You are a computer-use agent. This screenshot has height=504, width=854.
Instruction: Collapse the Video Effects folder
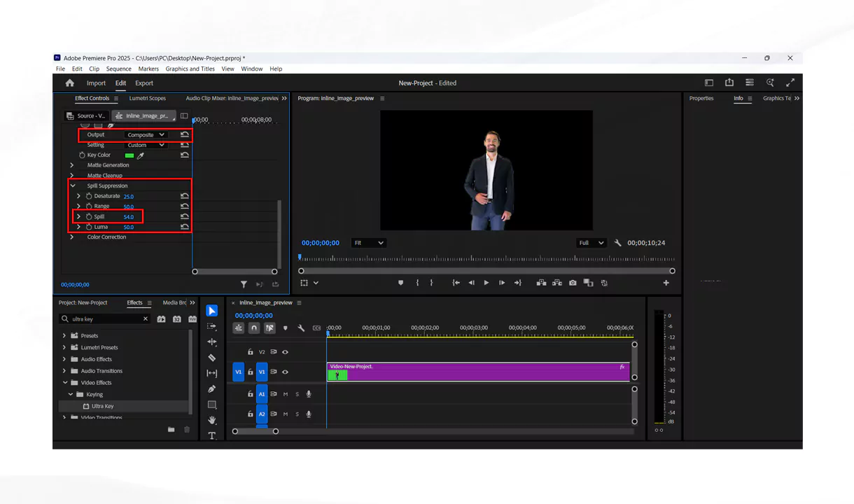point(64,383)
